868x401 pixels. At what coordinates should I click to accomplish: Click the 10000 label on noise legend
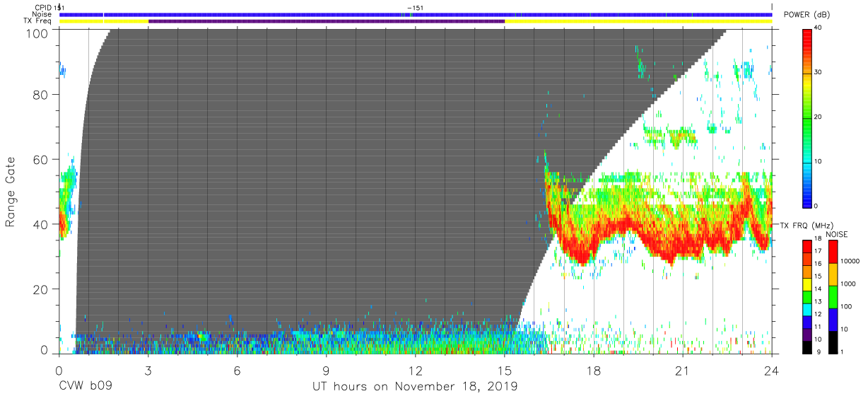[850, 262]
